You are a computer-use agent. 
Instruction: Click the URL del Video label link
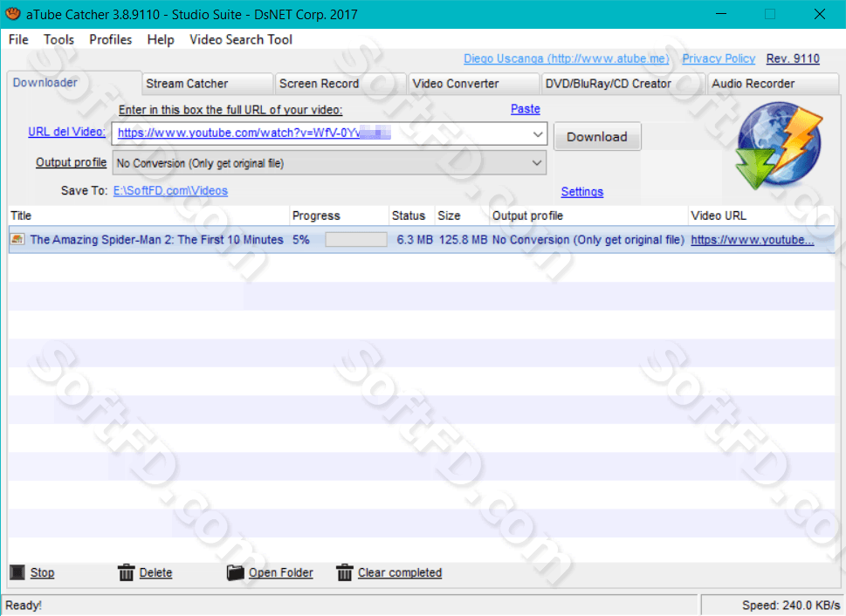(x=66, y=132)
